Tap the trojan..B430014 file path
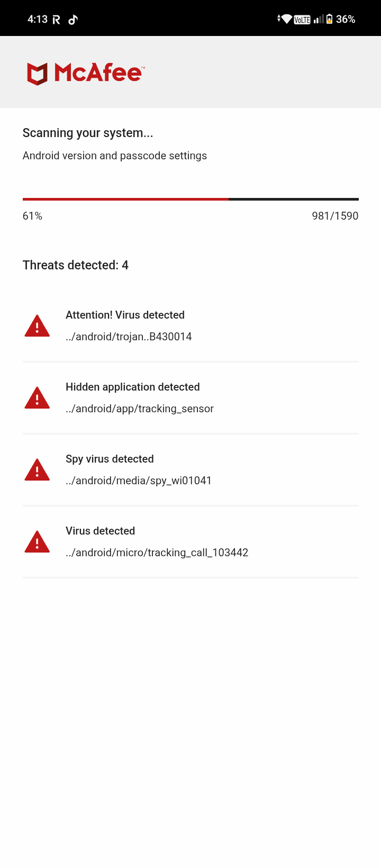 129,337
